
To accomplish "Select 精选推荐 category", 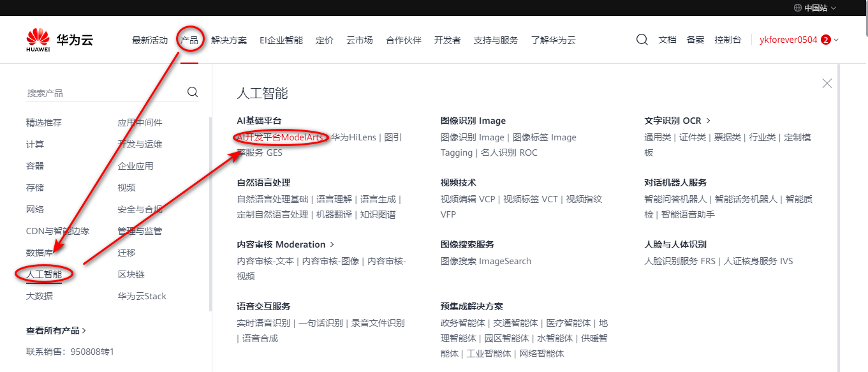I will coord(44,123).
